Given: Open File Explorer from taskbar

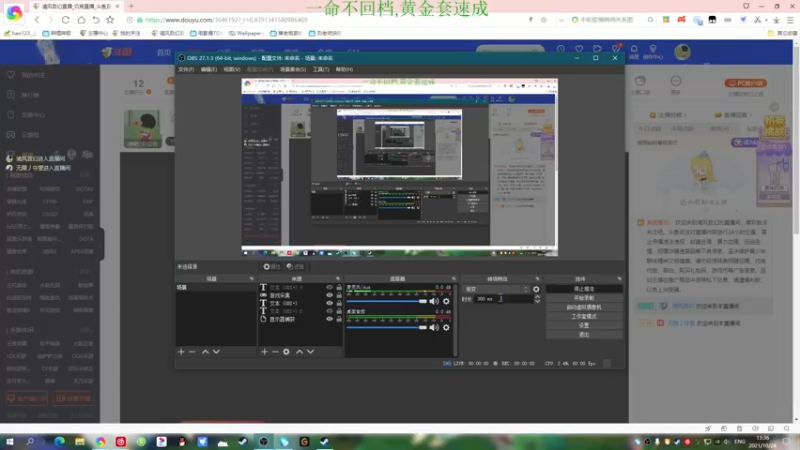Looking at the screenshot, I should [x=80, y=441].
